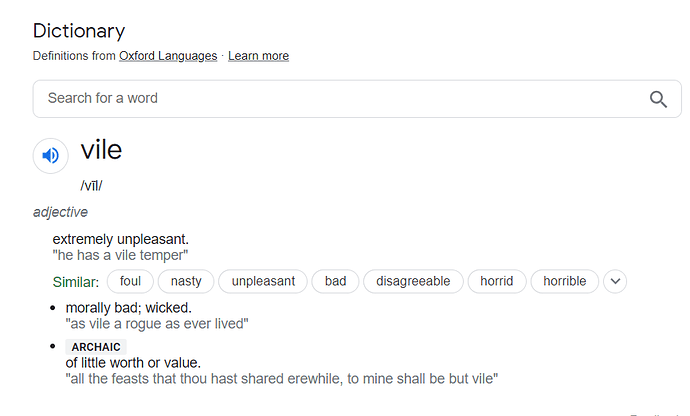Viewport: 690px width, 416px height.
Task: Click the adjective part-of-speech label
Action: pyautogui.click(x=60, y=212)
